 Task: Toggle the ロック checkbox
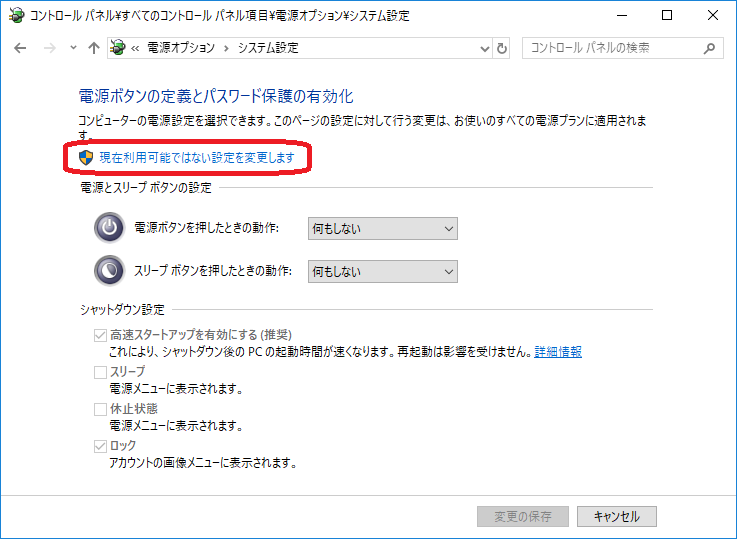[x=100, y=446]
